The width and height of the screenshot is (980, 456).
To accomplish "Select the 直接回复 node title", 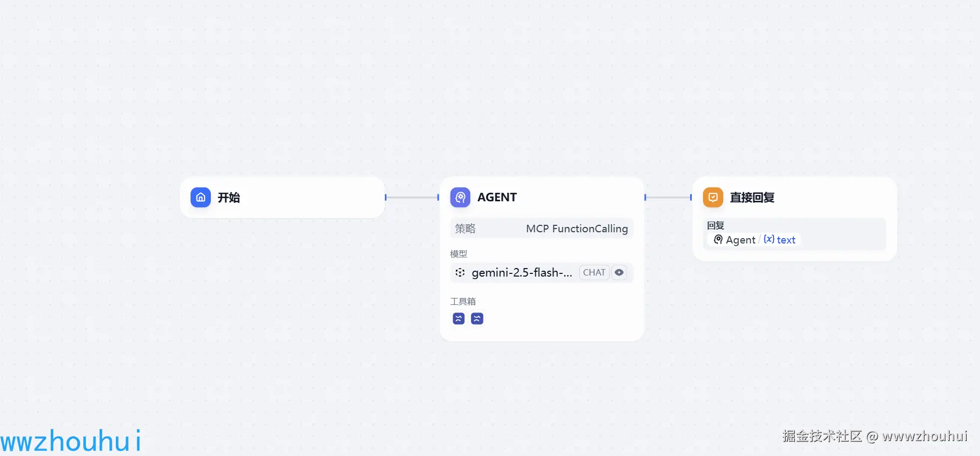I will coord(752,198).
